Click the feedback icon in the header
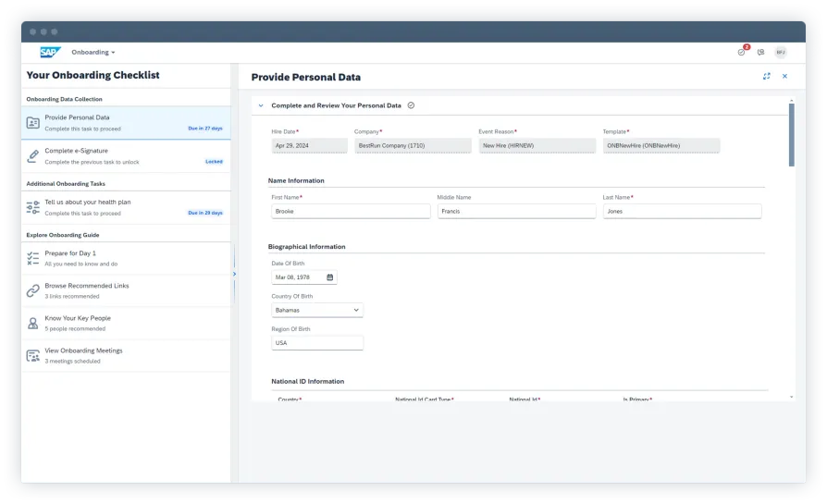This screenshot has height=504, width=827. coord(760,52)
